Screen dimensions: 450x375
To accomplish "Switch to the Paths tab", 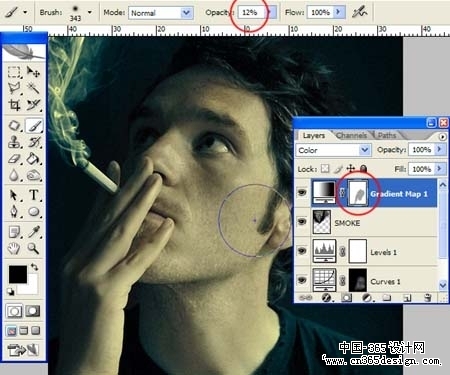I will coord(387,135).
